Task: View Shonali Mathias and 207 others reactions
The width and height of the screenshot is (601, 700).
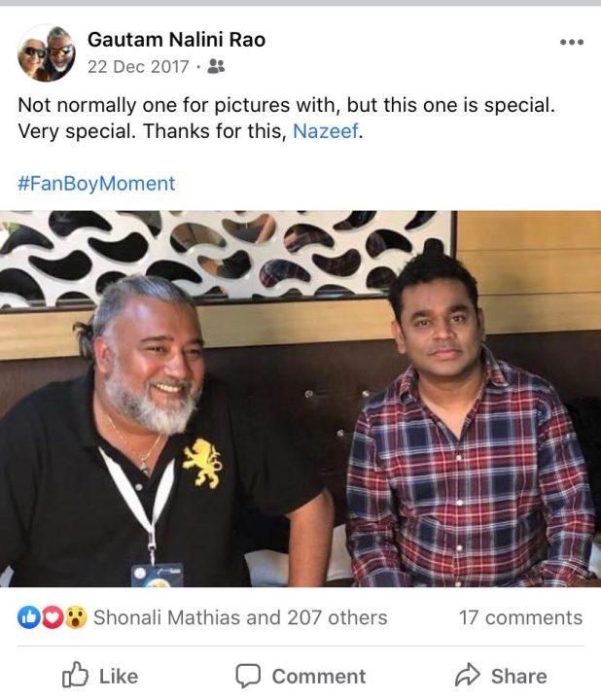Action: click(239, 617)
